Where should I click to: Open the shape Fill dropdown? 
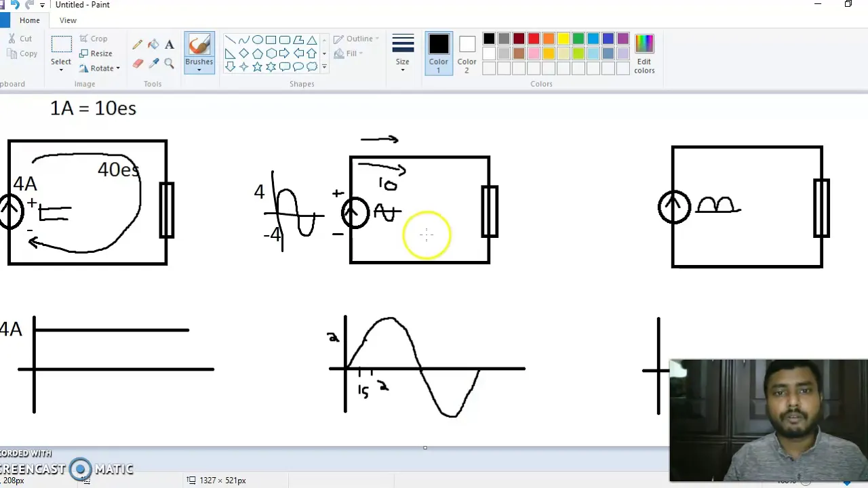[x=348, y=54]
